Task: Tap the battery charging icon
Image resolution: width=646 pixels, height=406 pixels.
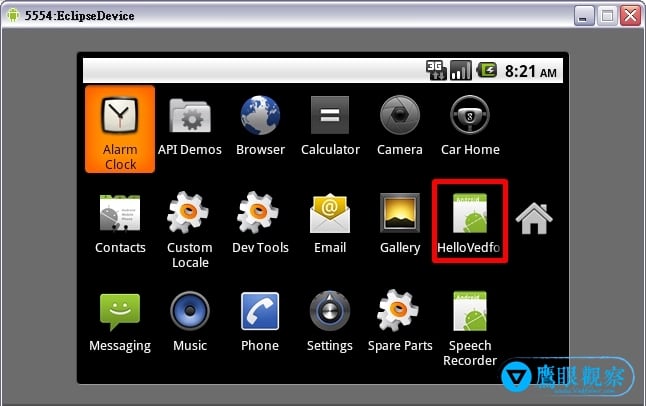Action: [487, 70]
